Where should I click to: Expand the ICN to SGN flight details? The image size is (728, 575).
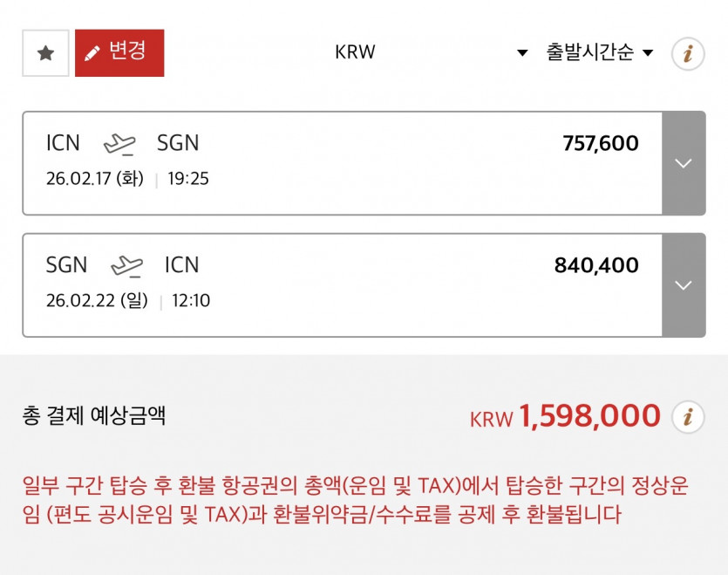pyautogui.click(x=684, y=163)
